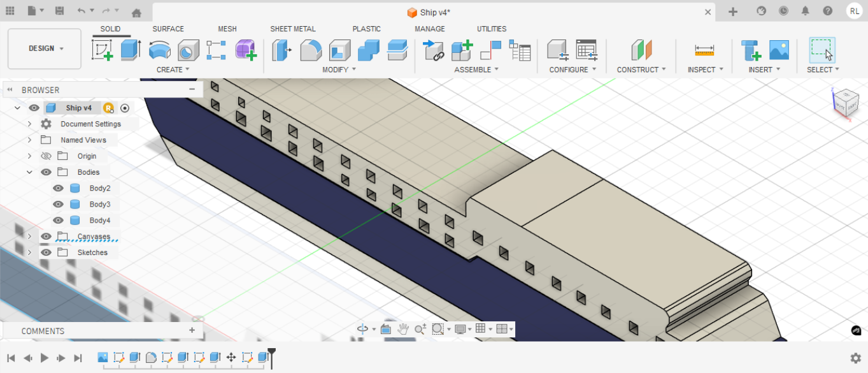Open the Revolve tool

[159, 50]
